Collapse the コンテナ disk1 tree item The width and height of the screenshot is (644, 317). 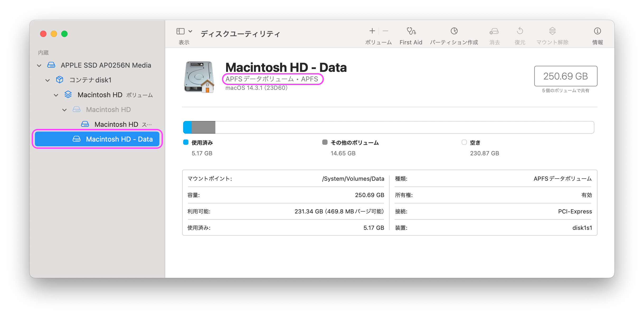(48, 80)
